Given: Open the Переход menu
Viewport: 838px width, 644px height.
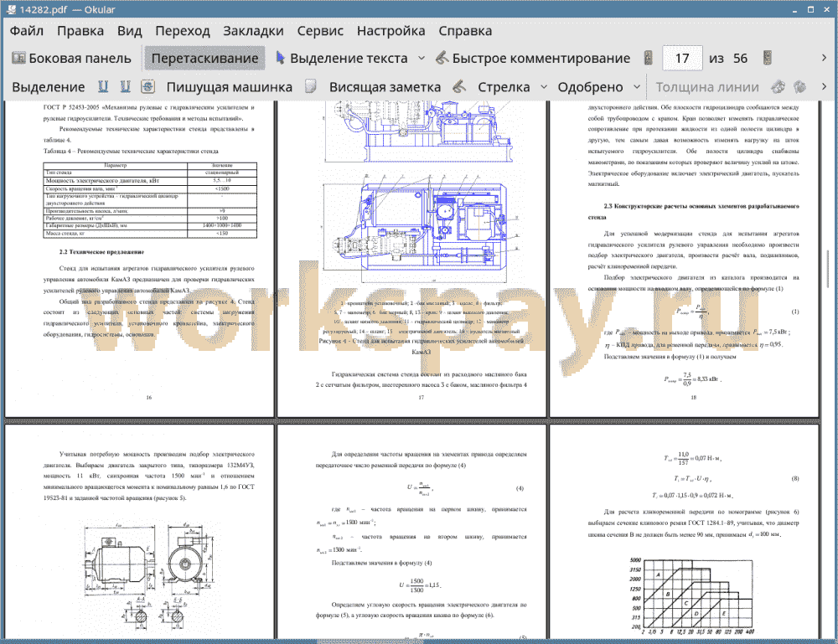Looking at the screenshot, I should (x=182, y=31).
